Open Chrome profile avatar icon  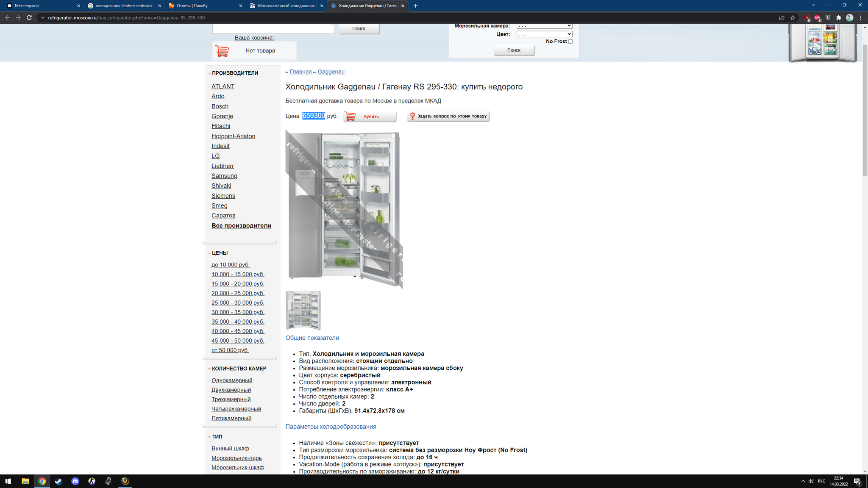coord(849,18)
